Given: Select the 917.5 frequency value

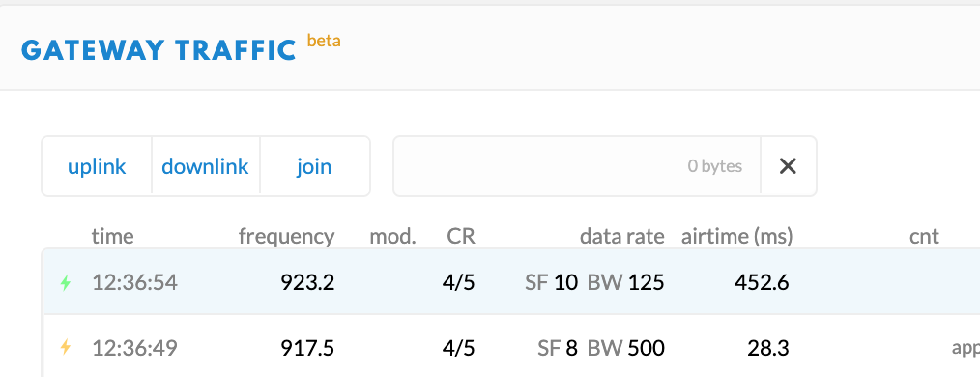Looking at the screenshot, I should 307,348.
